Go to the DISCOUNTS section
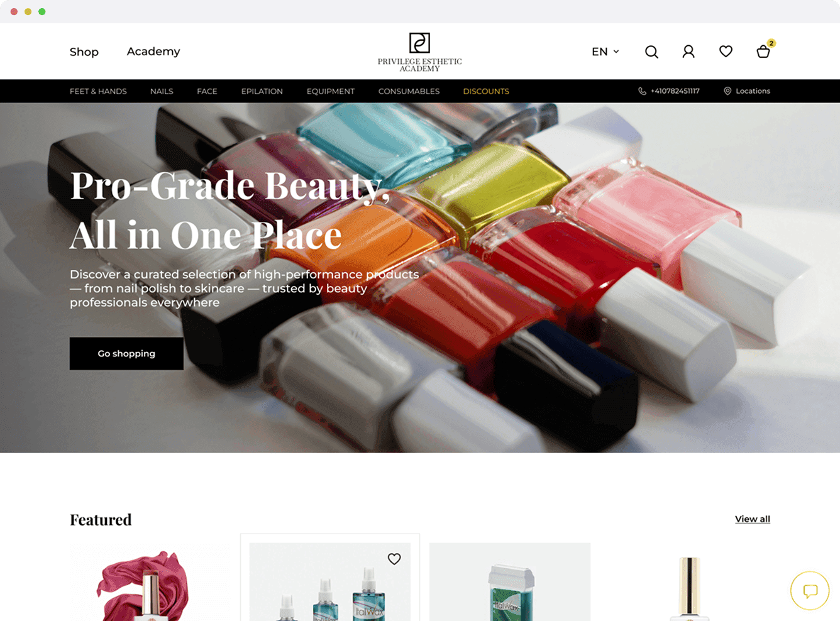Viewport: 840px width, 621px height. click(x=486, y=91)
